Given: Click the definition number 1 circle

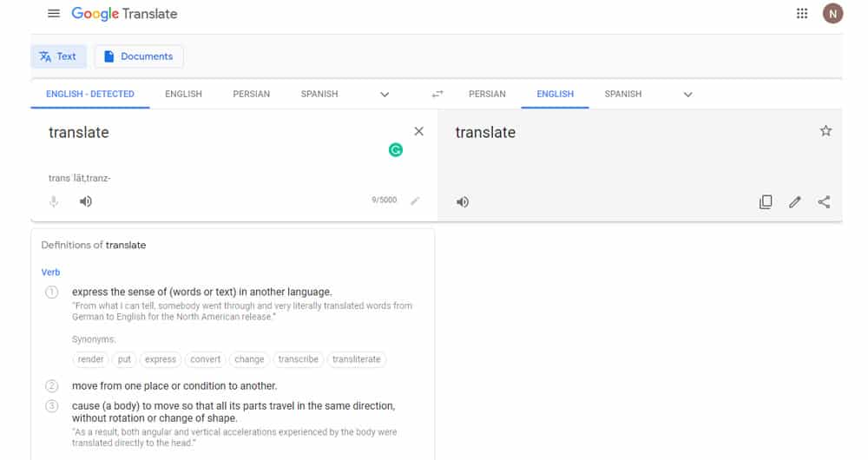Looking at the screenshot, I should click(x=51, y=292).
